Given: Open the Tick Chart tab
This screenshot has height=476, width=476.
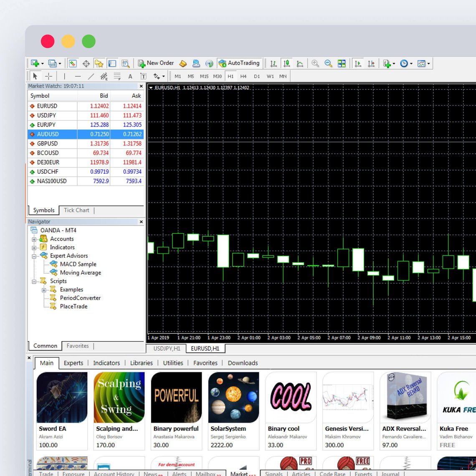Looking at the screenshot, I should [76, 210].
